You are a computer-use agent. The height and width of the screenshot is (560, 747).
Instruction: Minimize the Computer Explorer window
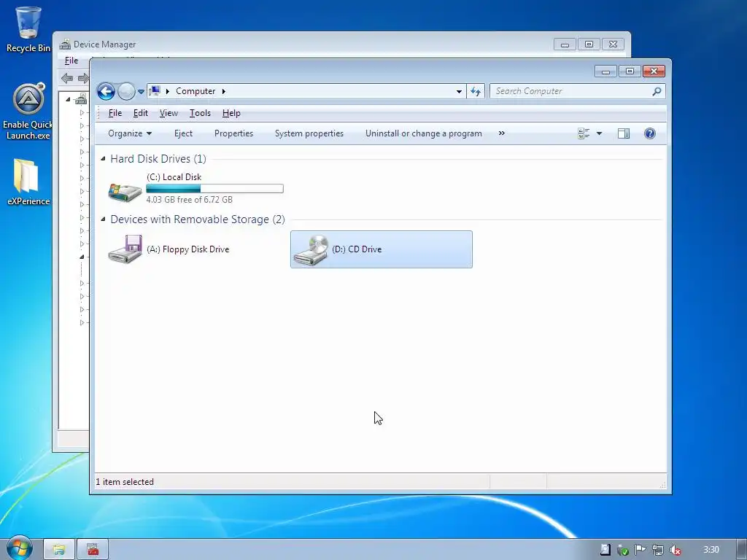pos(605,71)
